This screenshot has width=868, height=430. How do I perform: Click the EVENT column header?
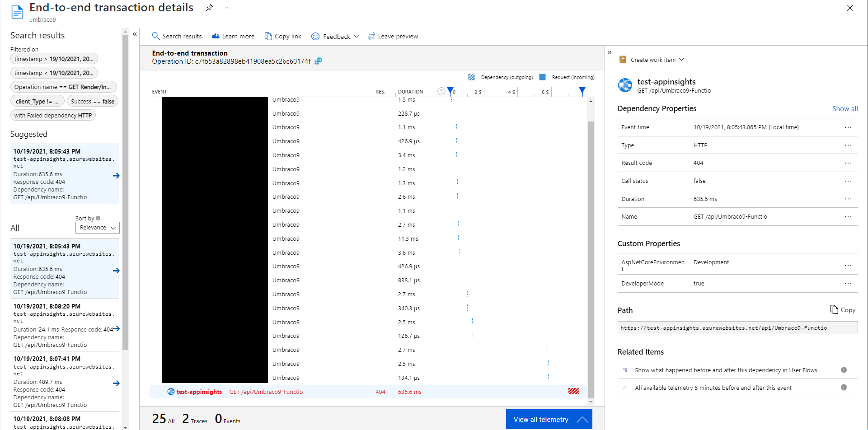pyautogui.click(x=160, y=92)
